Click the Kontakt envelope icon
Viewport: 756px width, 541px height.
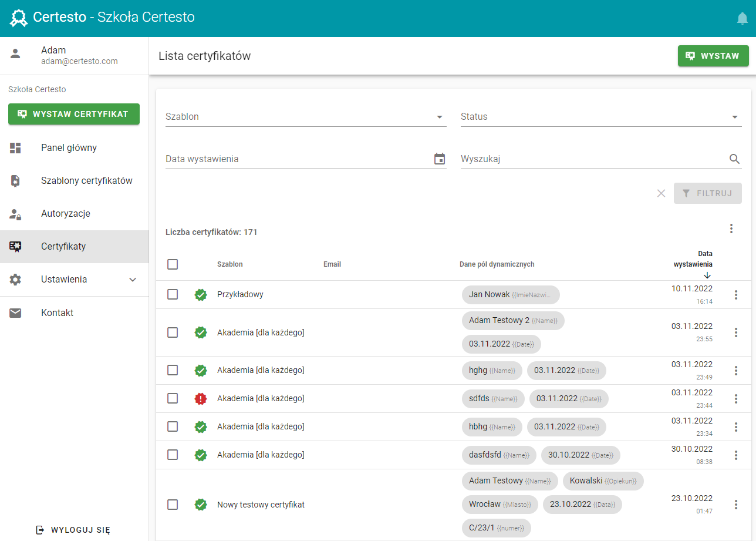pyautogui.click(x=15, y=313)
